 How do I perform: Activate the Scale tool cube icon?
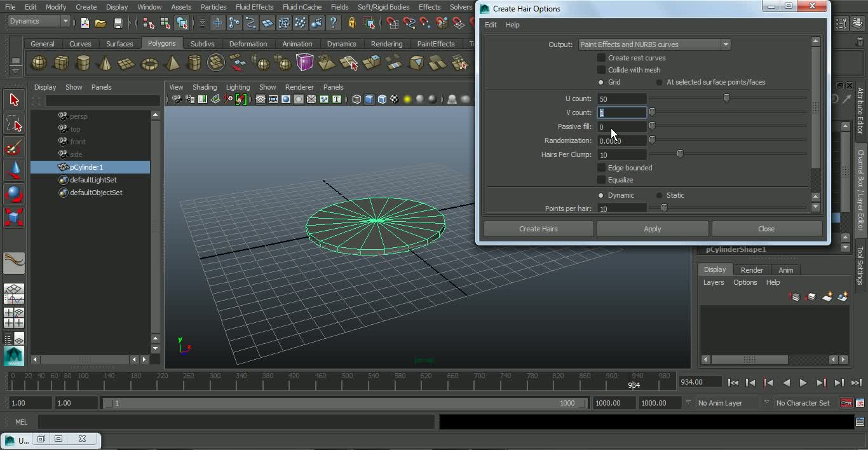(x=14, y=217)
